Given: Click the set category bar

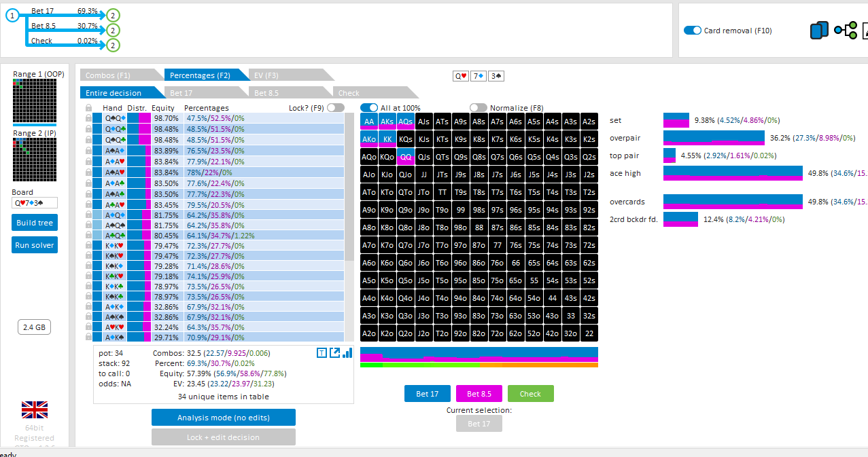Looking at the screenshot, I should pos(676,120).
